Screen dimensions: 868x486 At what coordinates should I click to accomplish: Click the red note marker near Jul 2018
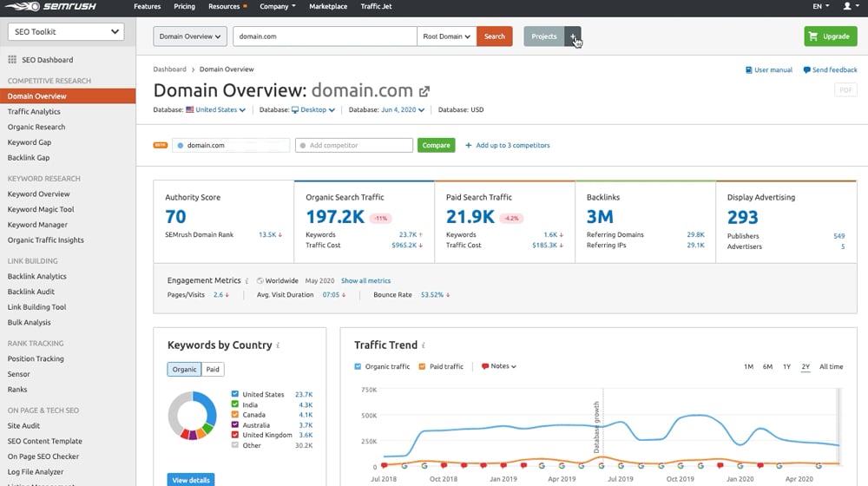tap(385, 465)
